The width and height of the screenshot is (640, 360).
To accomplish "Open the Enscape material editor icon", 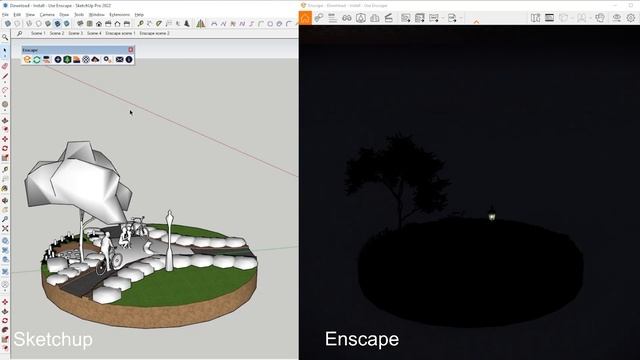I will click(x=76, y=60).
